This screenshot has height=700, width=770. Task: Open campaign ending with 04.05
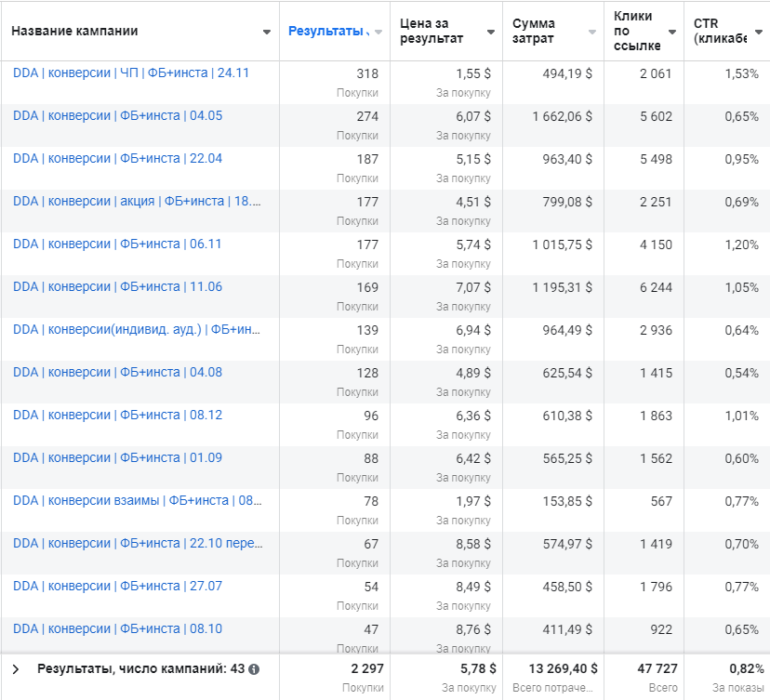coord(117,115)
